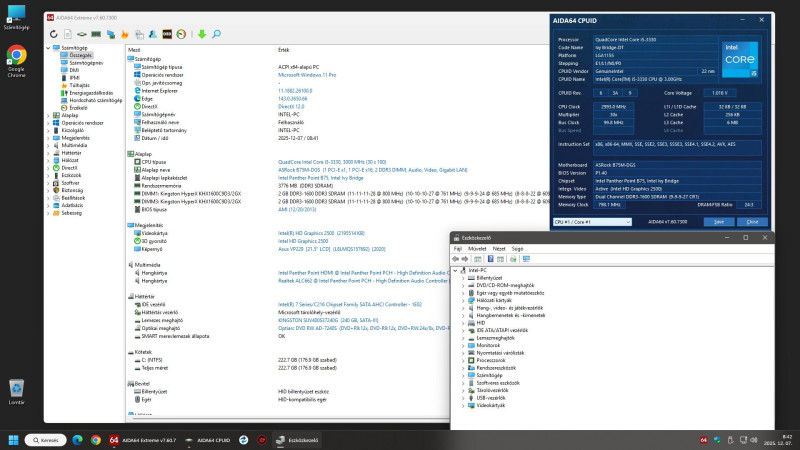Expand Videokártyák in Eszközkezelő
Screen dimensions: 800x450
click(463, 406)
